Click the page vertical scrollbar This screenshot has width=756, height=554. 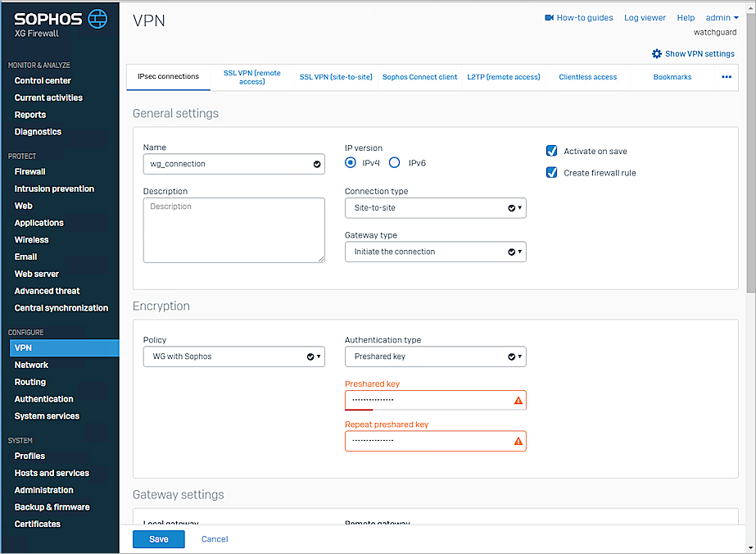tap(750, 164)
